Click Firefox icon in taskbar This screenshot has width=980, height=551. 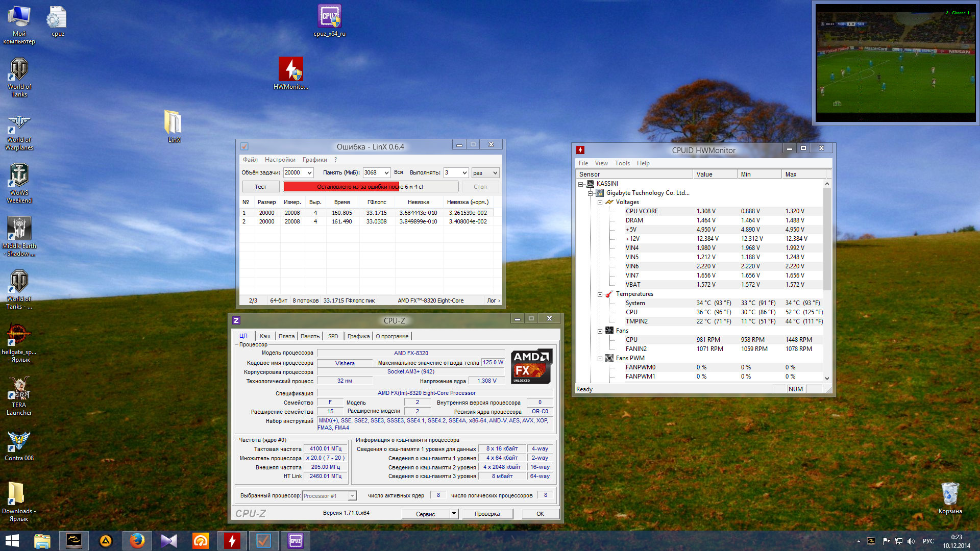click(x=137, y=541)
